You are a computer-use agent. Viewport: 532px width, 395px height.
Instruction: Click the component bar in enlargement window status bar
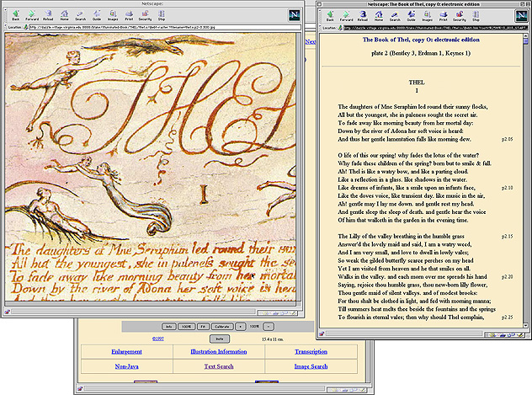pyautogui.click(x=277, y=312)
